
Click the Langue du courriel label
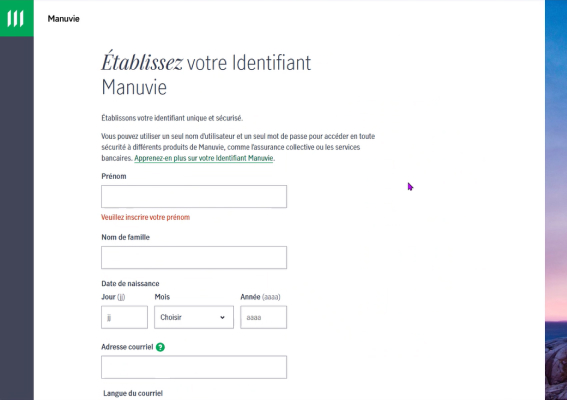point(133,393)
